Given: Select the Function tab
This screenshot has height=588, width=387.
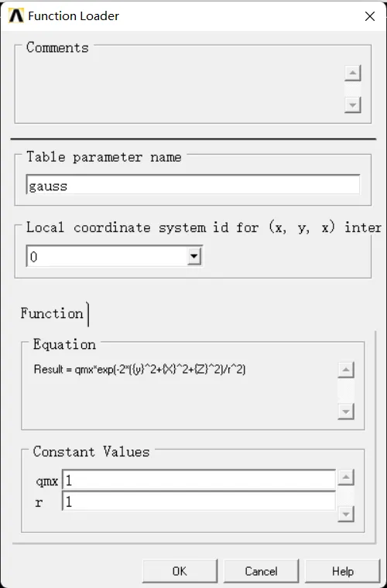Looking at the screenshot, I should [x=52, y=313].
